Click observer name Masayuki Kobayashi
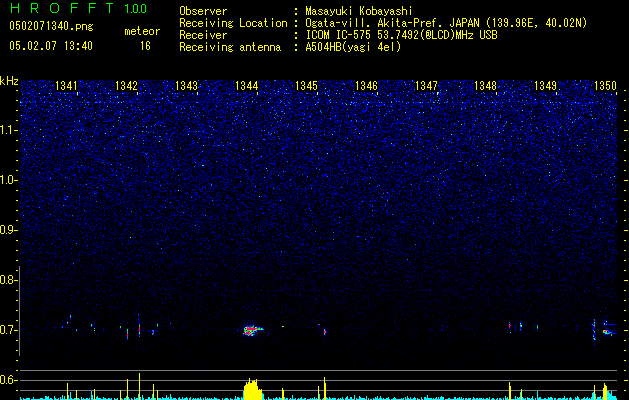 tap(359, 11)
